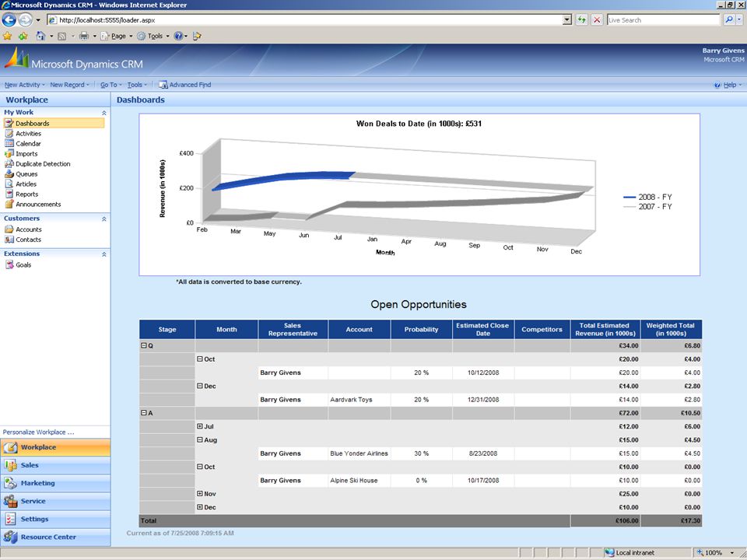747x560 pixels.
Task: Switch to the Service area
Action: [x=55, y=501]
